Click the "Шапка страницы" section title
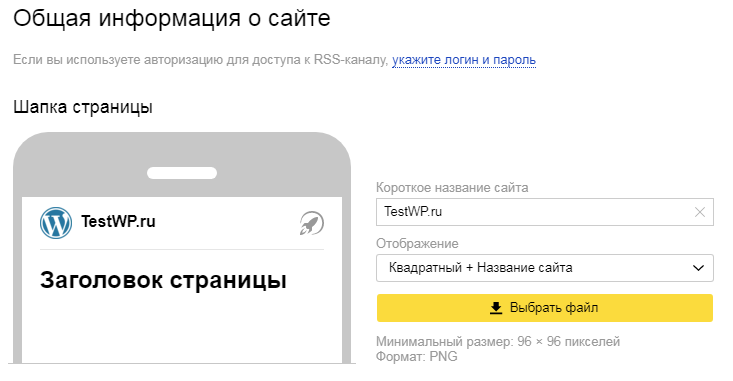 tap(83, 107)
